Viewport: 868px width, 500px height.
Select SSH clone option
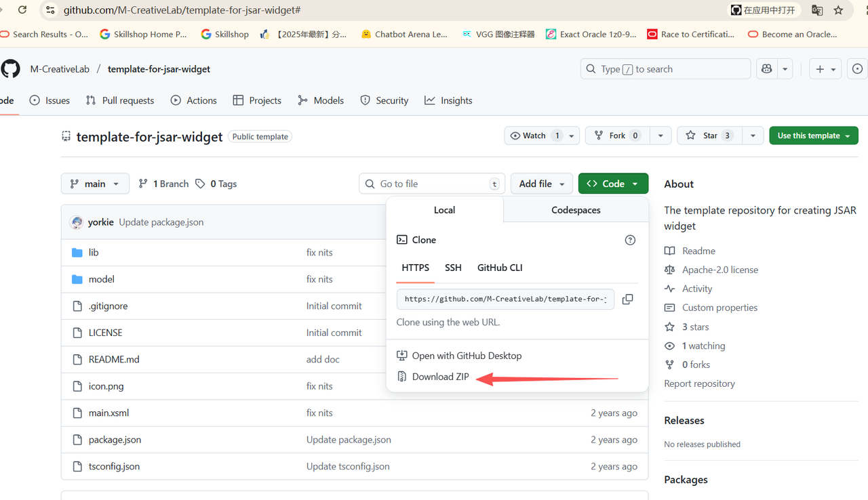453,268
